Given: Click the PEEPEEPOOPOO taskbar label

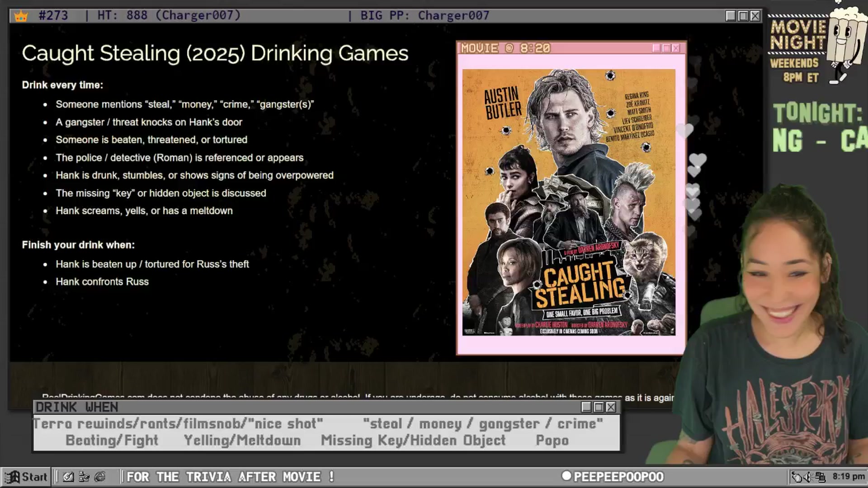Looking at the screenshot, I should click(x=618, y=477).
